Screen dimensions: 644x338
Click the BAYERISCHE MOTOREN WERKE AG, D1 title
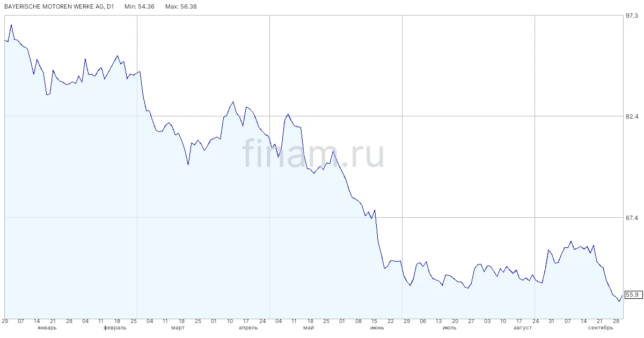(59, 7)
